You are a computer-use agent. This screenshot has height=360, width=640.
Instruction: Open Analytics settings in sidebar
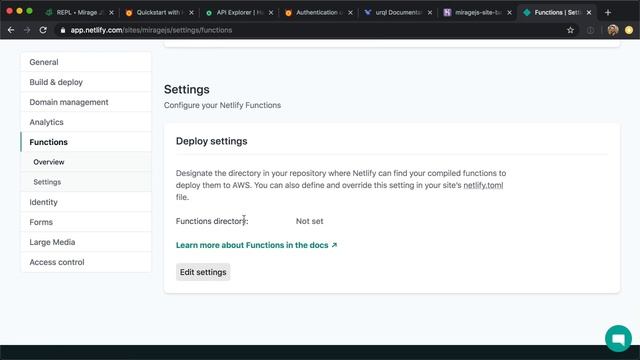point(86,122)
